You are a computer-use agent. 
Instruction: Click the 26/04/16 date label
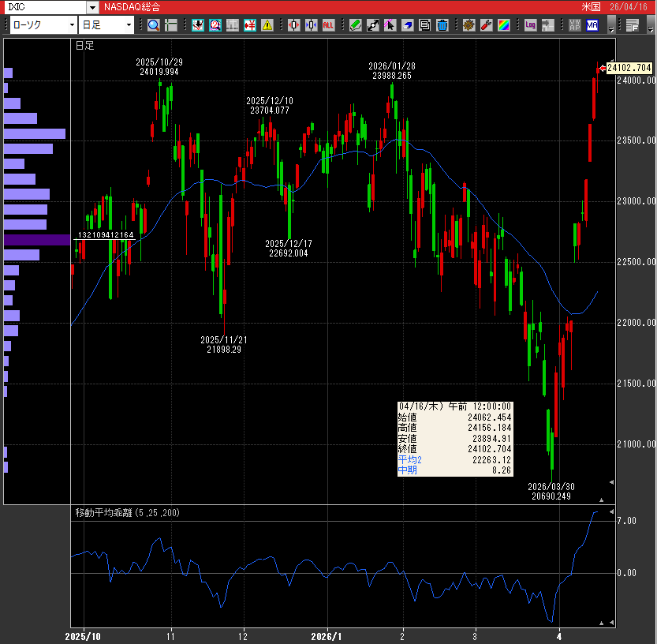(629, 7)
